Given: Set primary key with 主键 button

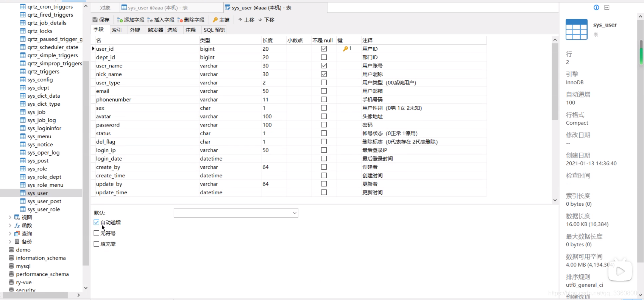Looking at the screenshot, I should 221,20.
